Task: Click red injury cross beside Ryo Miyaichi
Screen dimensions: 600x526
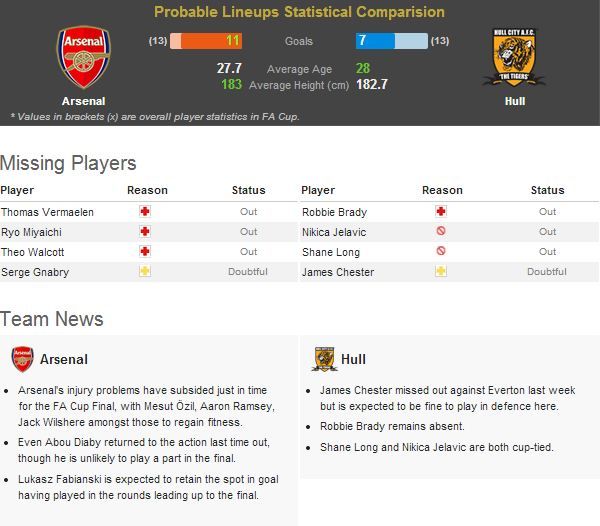Action: 145,231
